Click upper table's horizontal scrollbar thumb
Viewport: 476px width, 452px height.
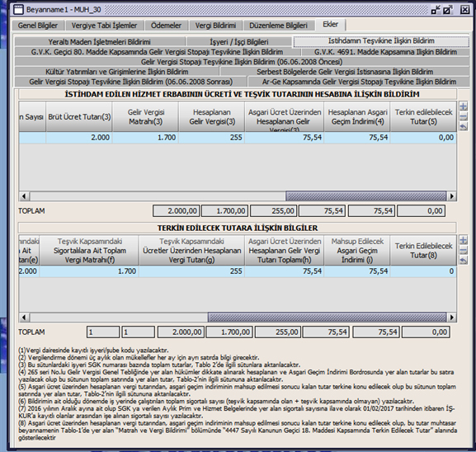[x=365, y=196]
